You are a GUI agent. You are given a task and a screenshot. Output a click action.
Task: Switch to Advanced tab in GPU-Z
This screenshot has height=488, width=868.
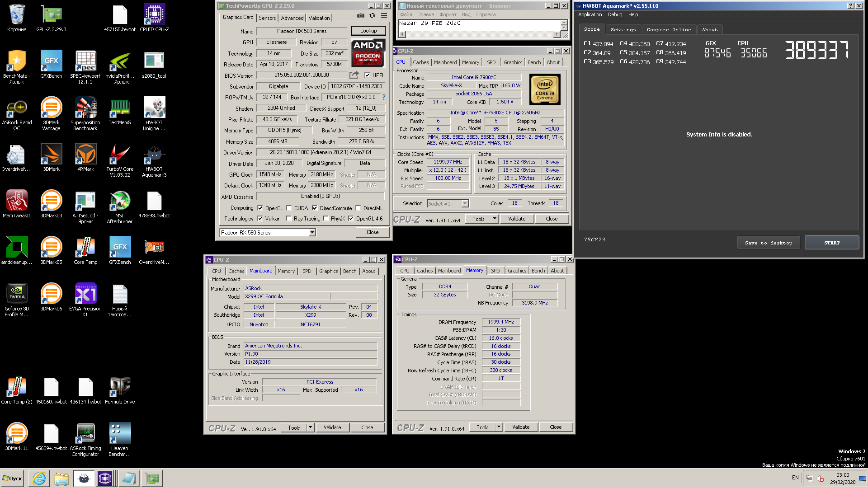(x=292, y=18)
